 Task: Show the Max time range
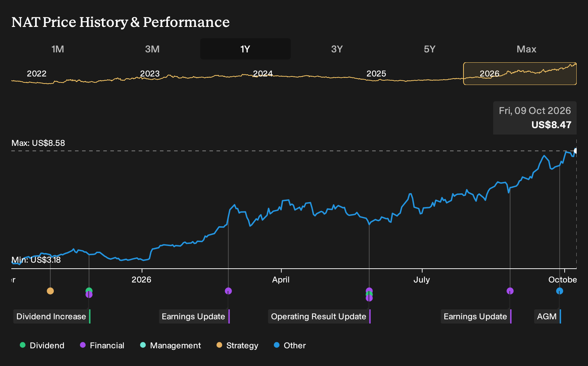coord(526,49)
